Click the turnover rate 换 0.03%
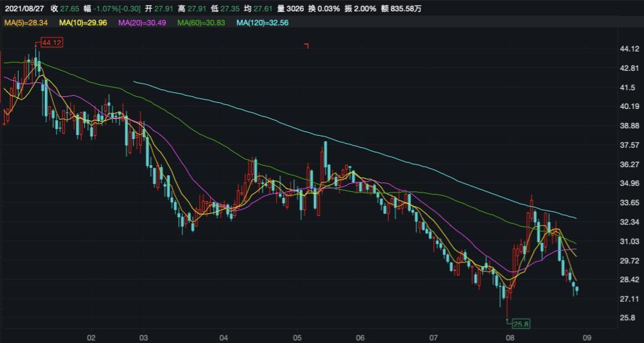 pos(325,9)
